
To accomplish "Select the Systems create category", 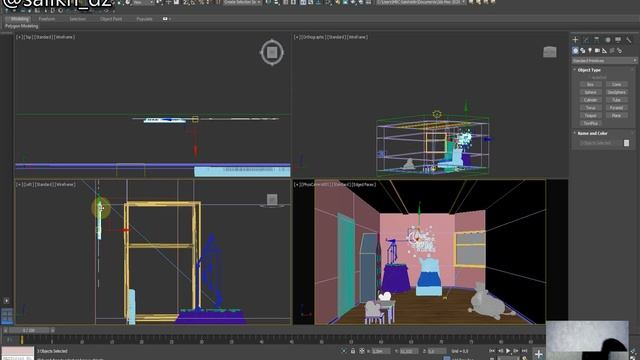I will pyautogui.click(x=619, y=51).
